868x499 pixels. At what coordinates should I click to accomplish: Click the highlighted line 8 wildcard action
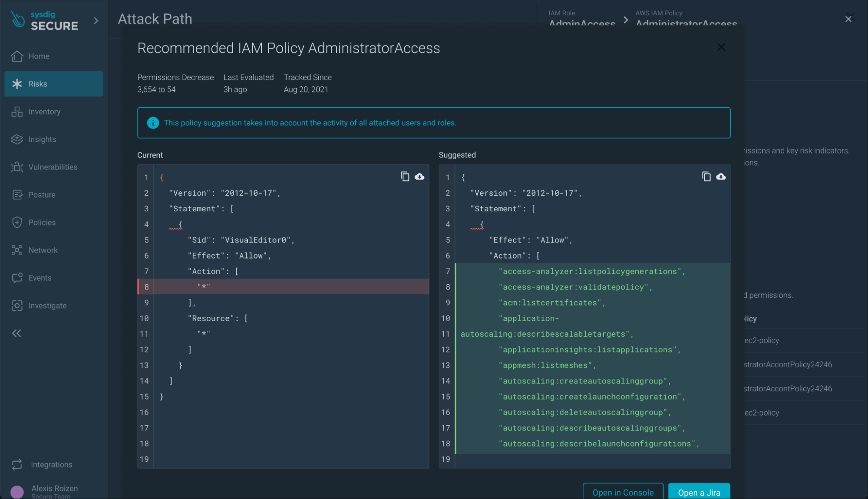[x=283, y=287]
